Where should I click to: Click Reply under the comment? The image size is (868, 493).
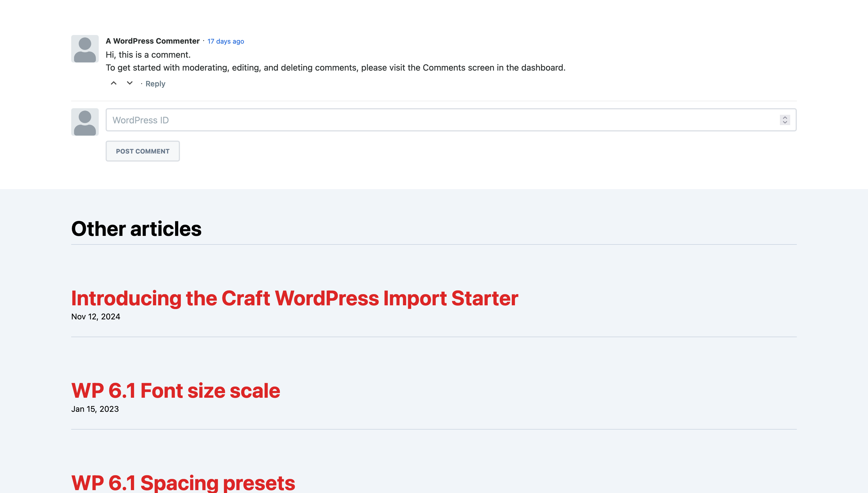tap(155, 84)
